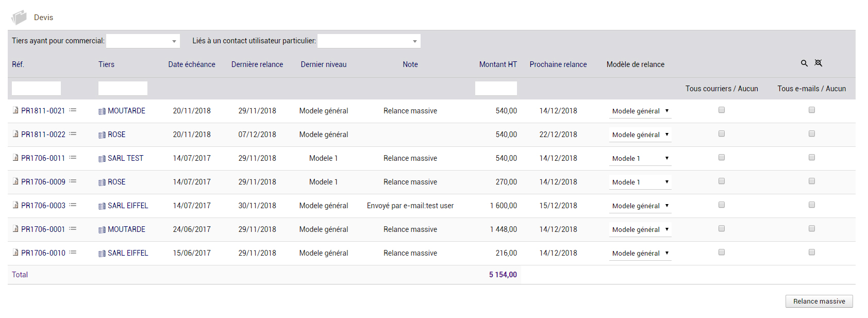Click document icon beside PR1706-0001
This screenshot has height=318, width=868.
(x=15, y=229)
